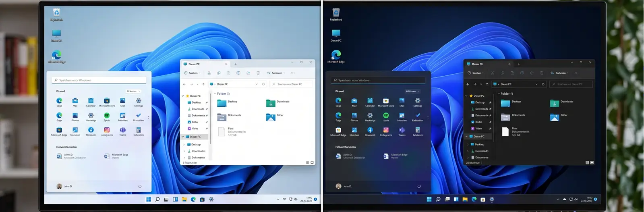This screenshot has width=644, height=212.
Task: Open the Sort dropdown in the dark Explorer
Action: pyautogui.click(x=560, y=73)
